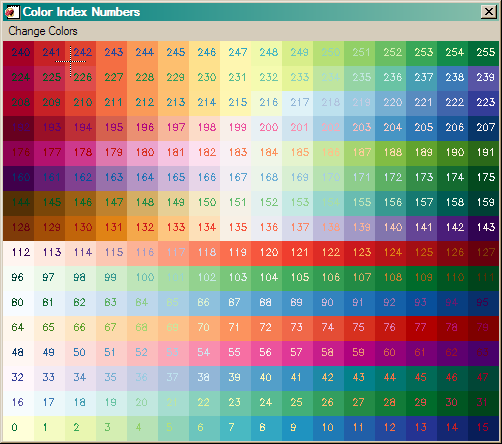The height and width of the screenshot is (444, 502).
Task: Pick the magenta cell labeled 177
Action: (x=50, y=153)
